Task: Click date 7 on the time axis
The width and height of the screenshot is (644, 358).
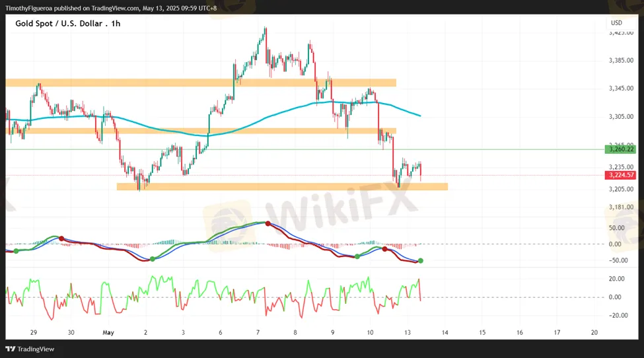Action: click(x=258, y=332)
